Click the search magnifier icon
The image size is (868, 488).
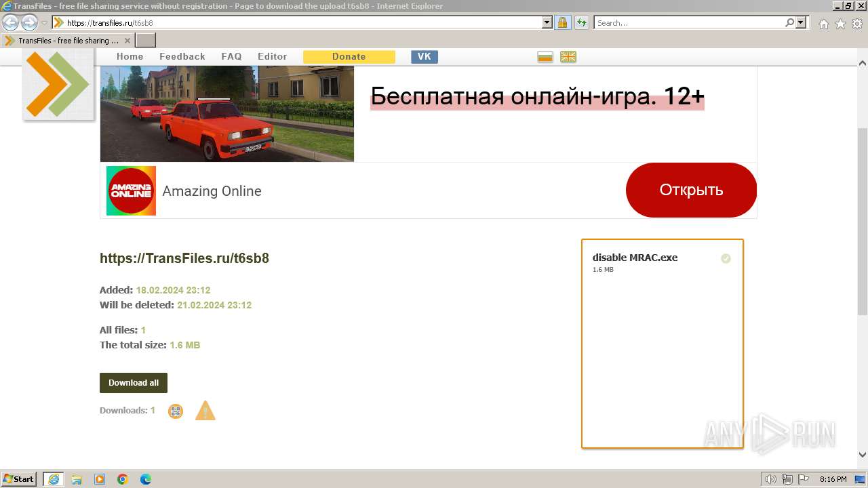click(789, 22)
